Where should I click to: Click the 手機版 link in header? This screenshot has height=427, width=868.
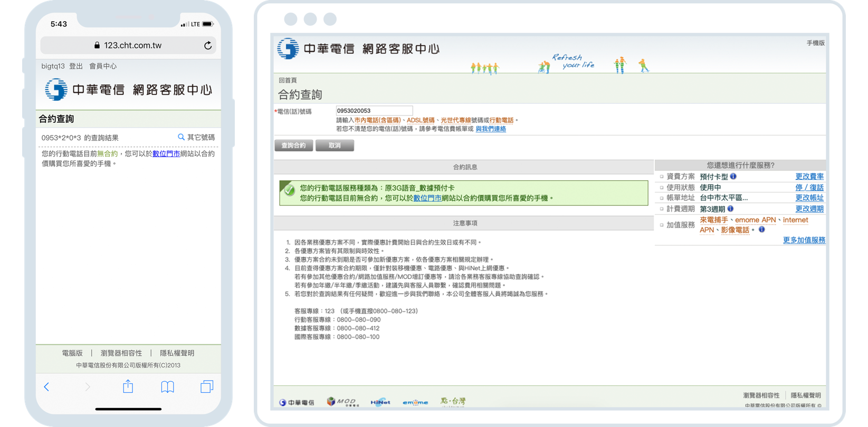tap(815, 43)
